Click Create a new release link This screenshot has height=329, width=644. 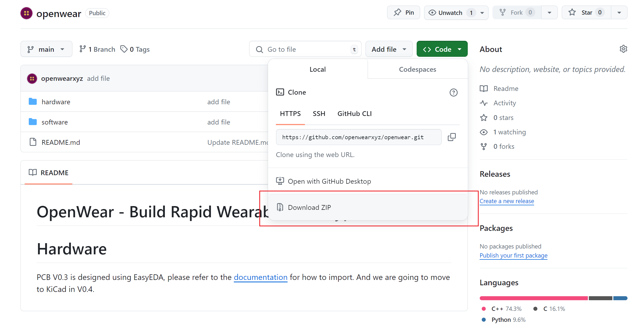[x=507, y=201]
